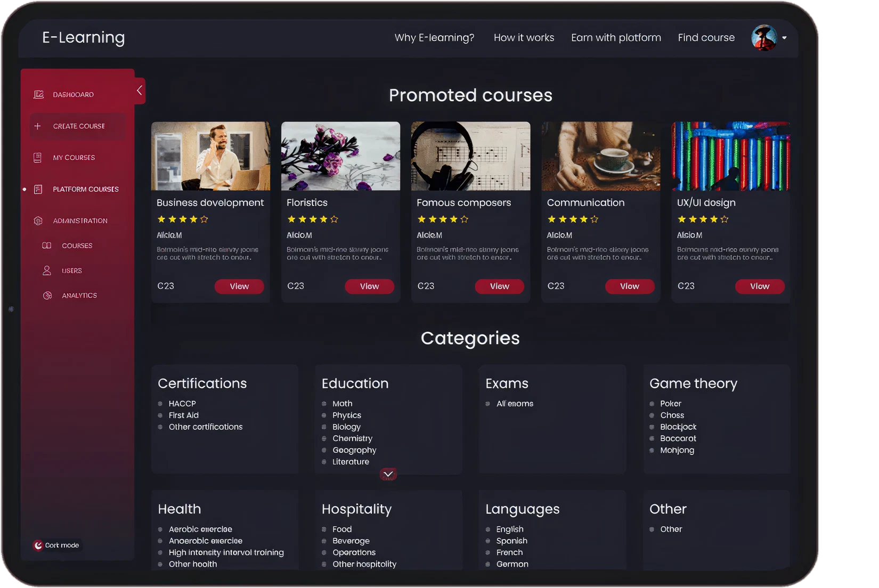This screenshot has height=588, width=879.
Task: Click the Floristics View button
Action: click(x=370, y=286)
